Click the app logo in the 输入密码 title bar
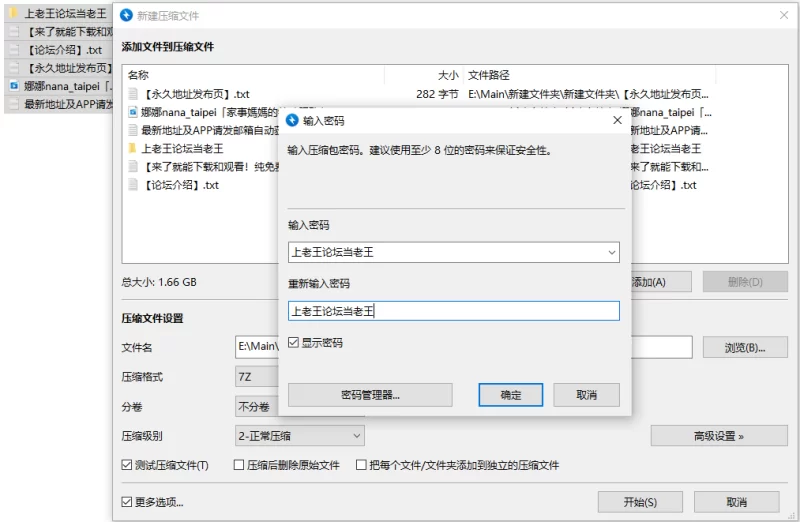The width and height of the screenshot is (800, 522). [292, 120]
